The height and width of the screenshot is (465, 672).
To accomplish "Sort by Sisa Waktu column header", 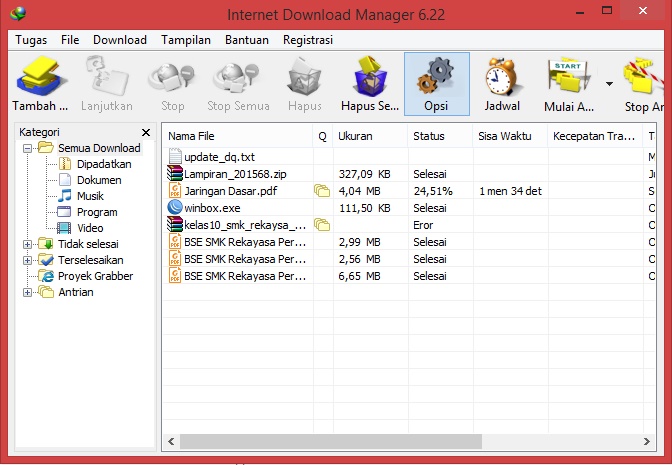I will pos(510,136).
